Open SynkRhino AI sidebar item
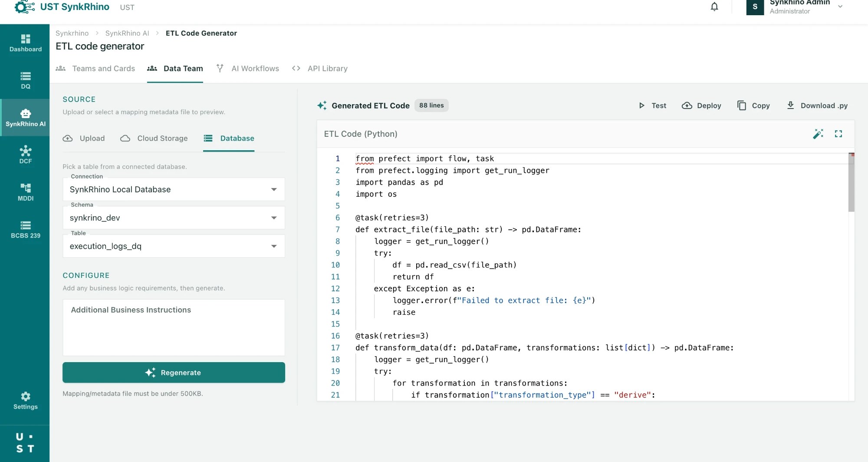The width and height of the screenshot is (868, 462). coord(25,118)
